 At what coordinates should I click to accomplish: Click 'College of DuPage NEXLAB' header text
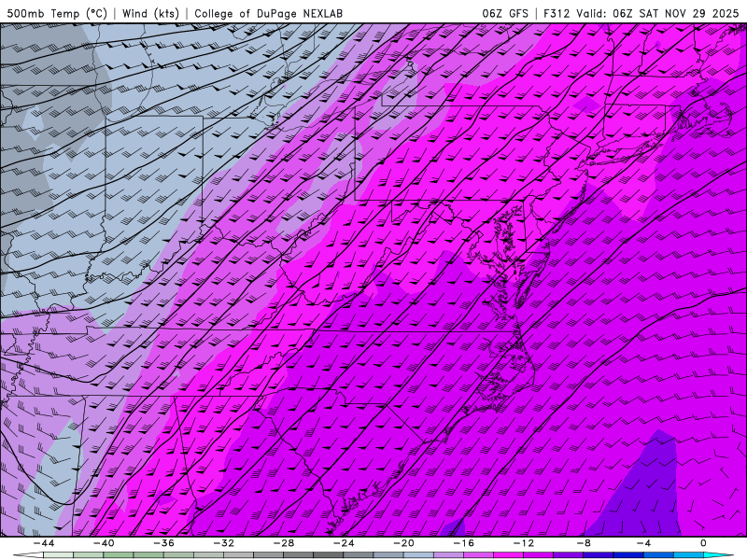(269, 13)
